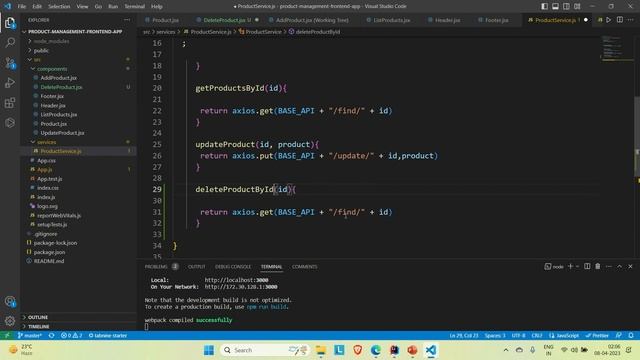Open the Selection menu

coord(59,6)
